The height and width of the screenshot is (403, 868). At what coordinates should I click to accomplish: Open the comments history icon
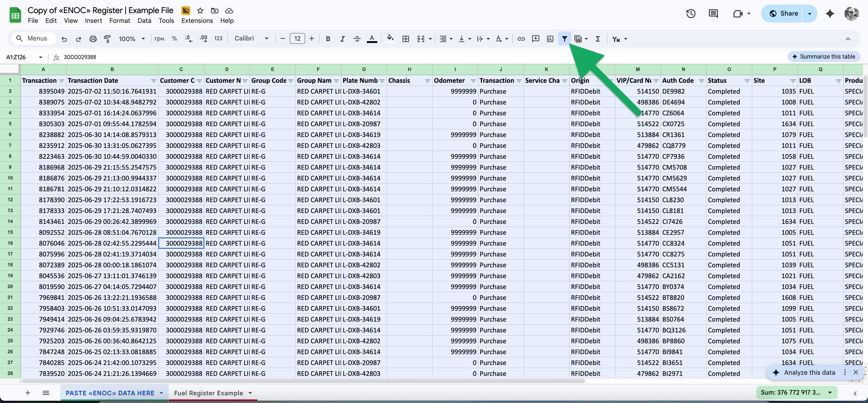[713, 14]
